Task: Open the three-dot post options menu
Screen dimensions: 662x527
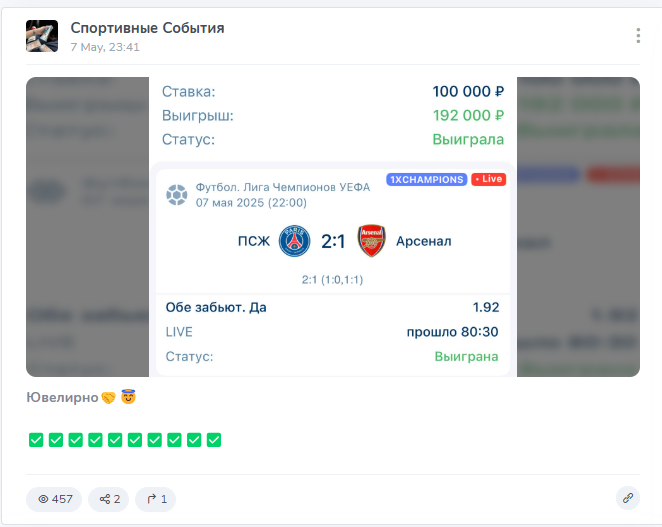Action: pyautogui.click(x=637, y=36)
